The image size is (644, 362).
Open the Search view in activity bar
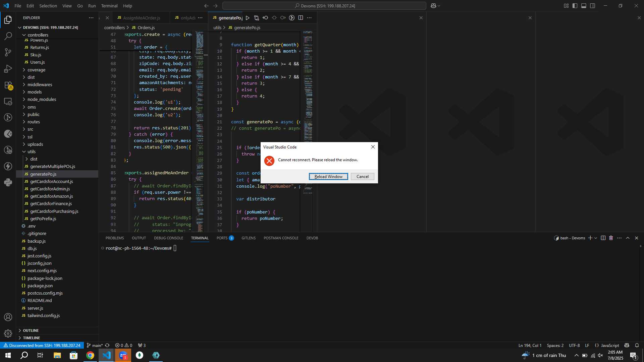tap(8, 36)
